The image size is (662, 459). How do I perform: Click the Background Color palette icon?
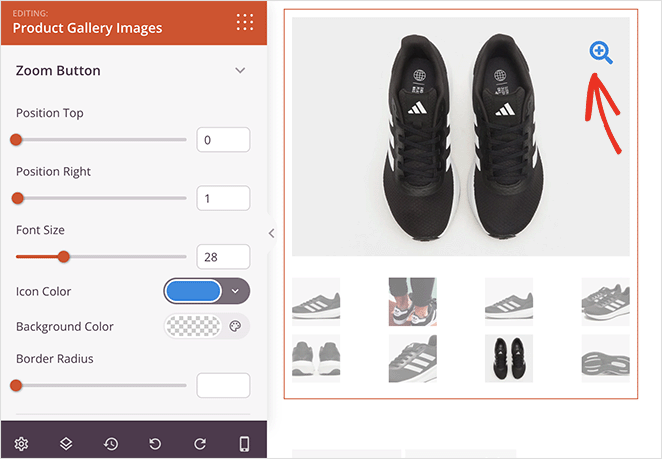[235, 326]
